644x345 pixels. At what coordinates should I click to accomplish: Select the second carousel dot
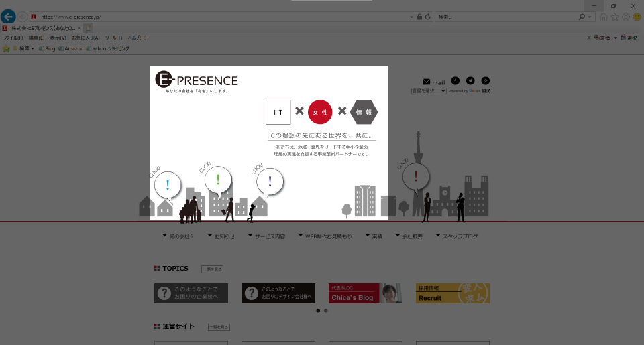point(326,311)
